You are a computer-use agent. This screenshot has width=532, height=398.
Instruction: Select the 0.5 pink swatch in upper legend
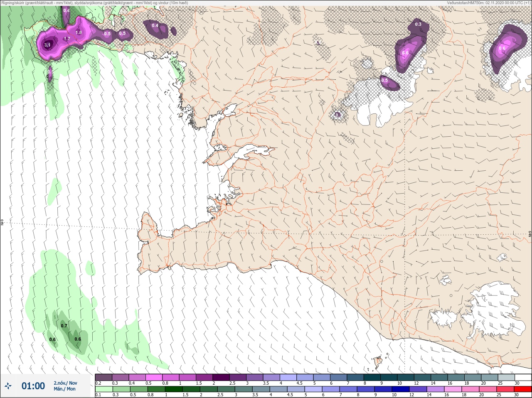click(x=154, y=377)
